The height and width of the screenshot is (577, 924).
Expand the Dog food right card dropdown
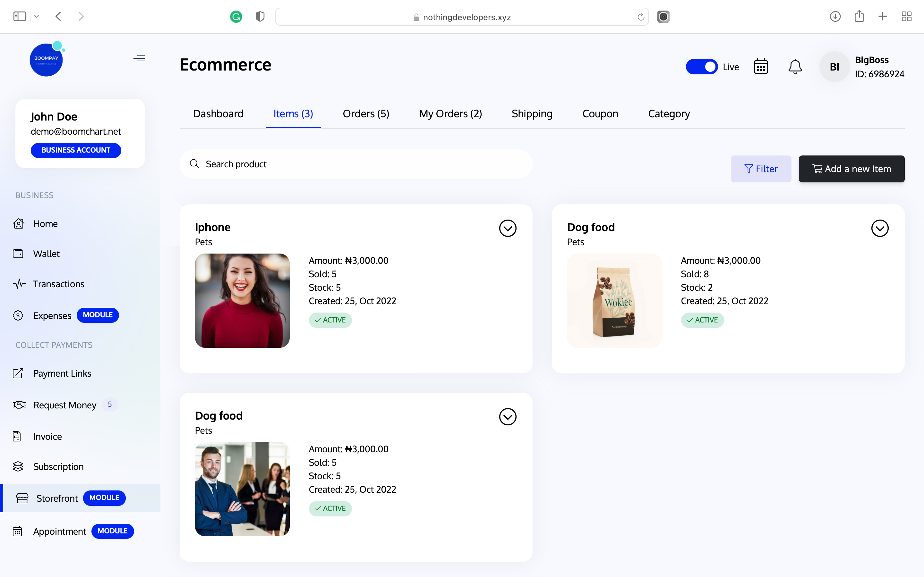[879, 228]
